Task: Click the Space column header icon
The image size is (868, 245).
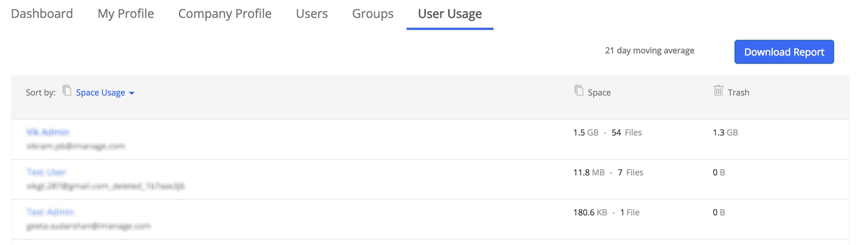Action: [x=579, y=90]
